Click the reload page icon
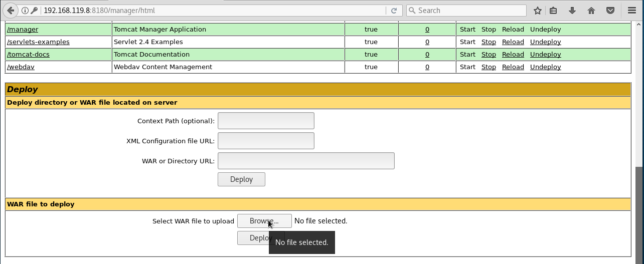The height and width of the screenshot is (264, 644). [394, 11]
